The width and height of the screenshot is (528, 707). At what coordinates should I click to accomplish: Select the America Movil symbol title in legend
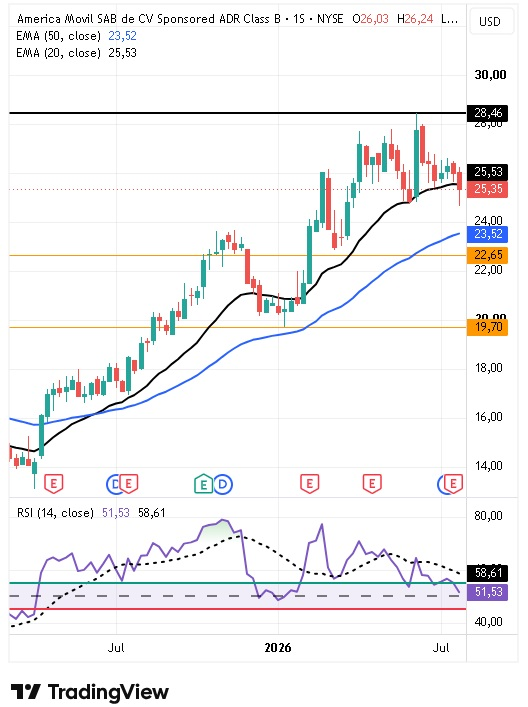pyautogui.click(x=149, y=19)
